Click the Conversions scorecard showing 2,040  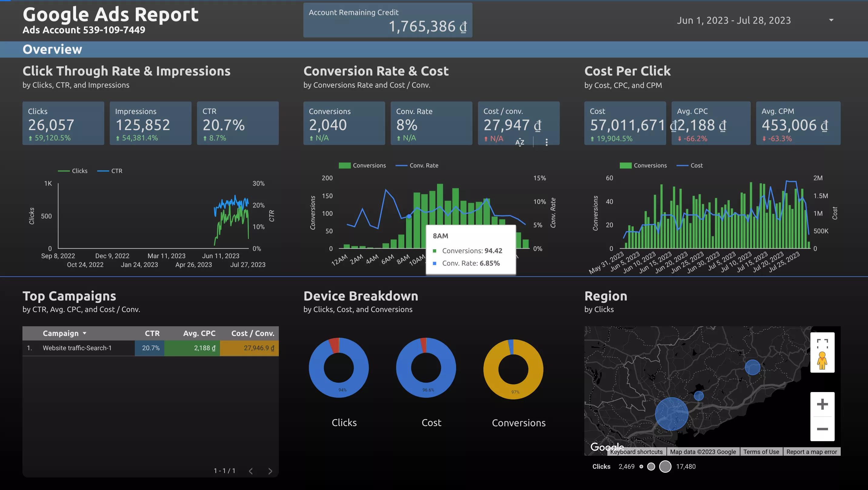pos(344,123)
